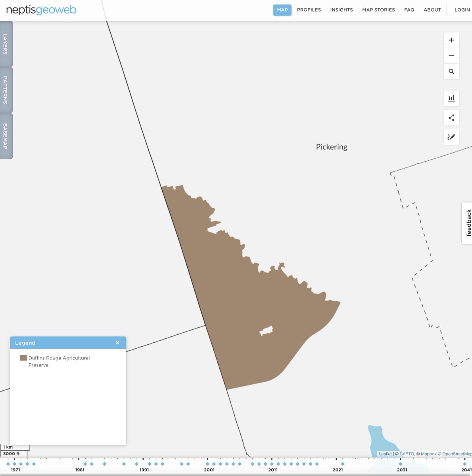Click the Login link

tap(462, 10)
